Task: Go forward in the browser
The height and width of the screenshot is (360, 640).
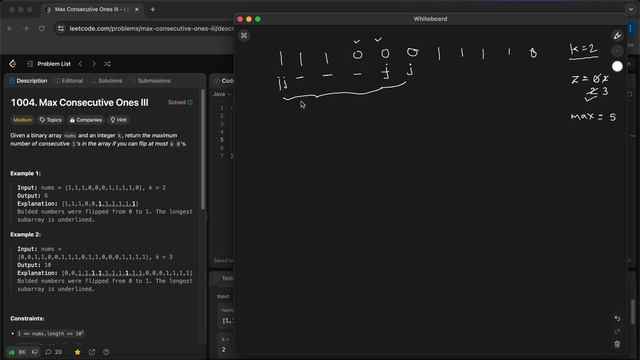Action: 26,29
